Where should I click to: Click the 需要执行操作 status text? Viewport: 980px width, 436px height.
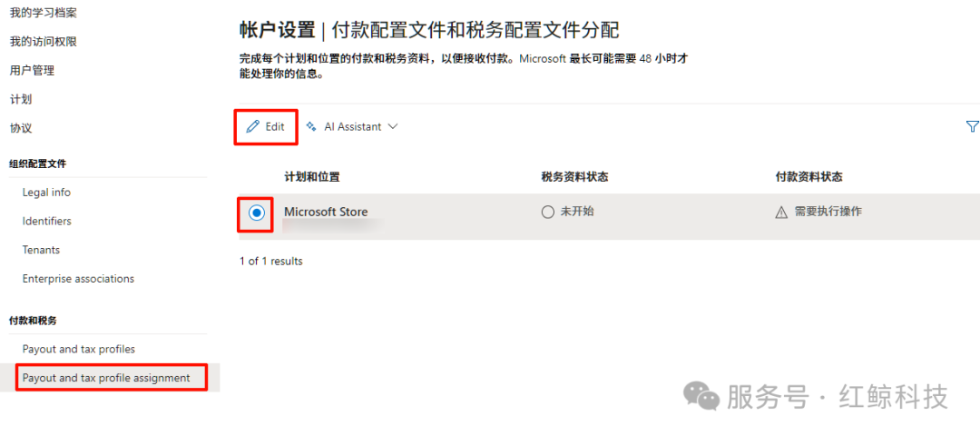828,212
